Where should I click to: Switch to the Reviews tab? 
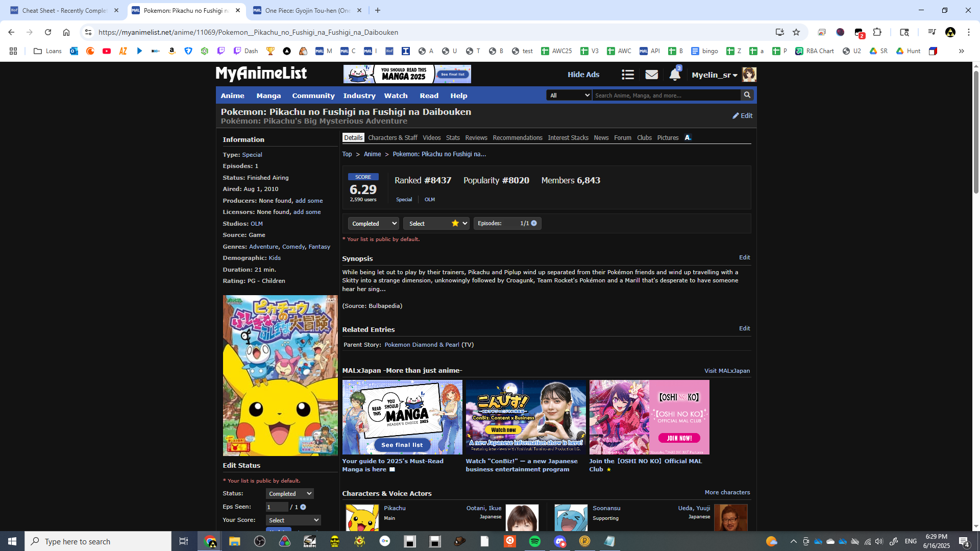click(476, 138)
